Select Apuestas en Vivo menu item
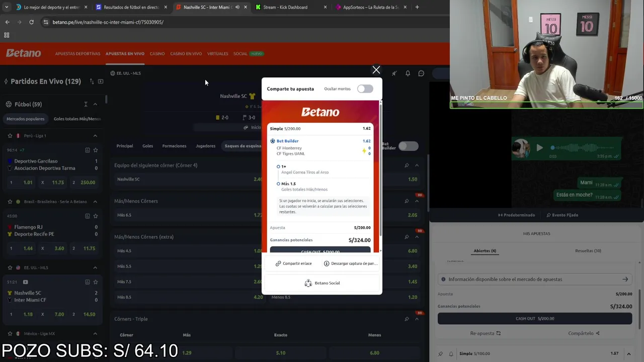 point(125,54)
